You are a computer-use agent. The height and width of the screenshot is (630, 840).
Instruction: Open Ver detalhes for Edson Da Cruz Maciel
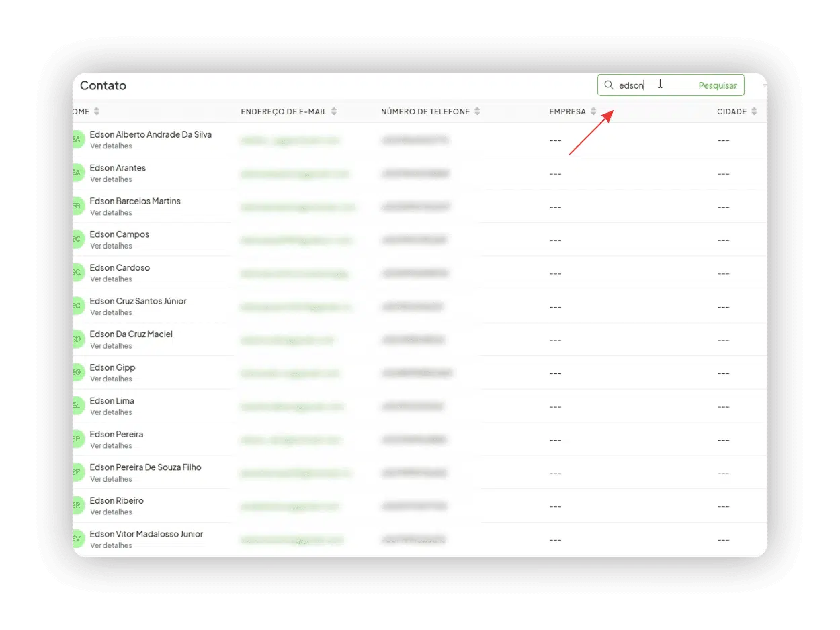[111, 346]
